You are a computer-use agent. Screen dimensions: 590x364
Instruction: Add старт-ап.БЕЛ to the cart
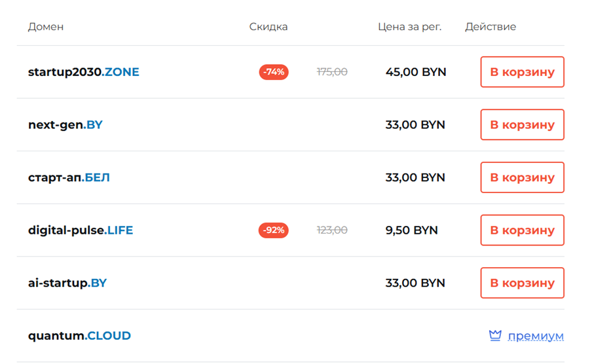(522, 177)
